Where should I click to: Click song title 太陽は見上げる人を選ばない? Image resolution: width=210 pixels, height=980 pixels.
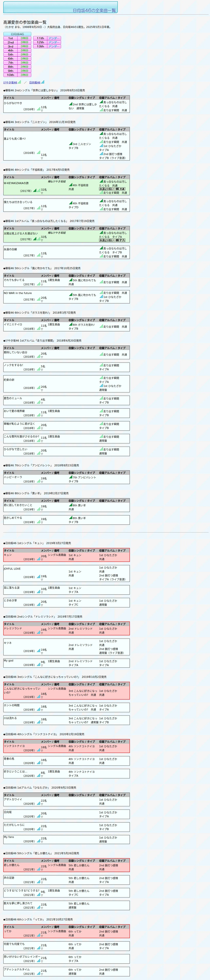(x=21, y=233)
